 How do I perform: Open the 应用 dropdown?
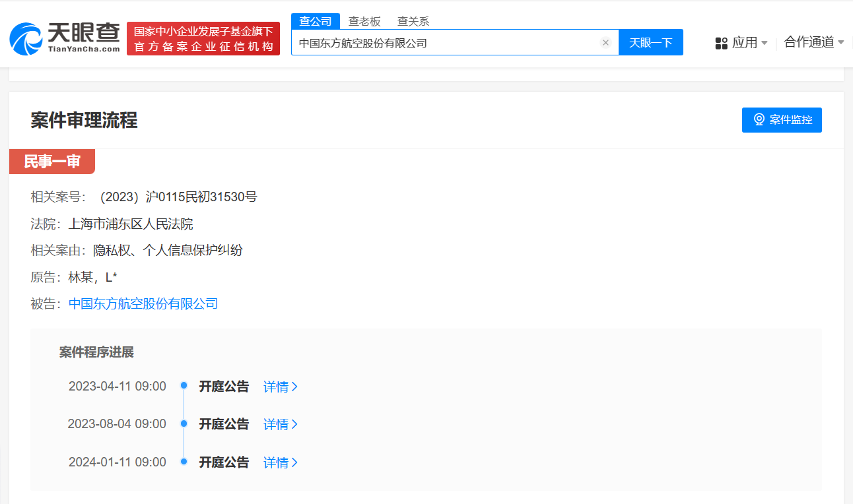click(x=745, y=42)
